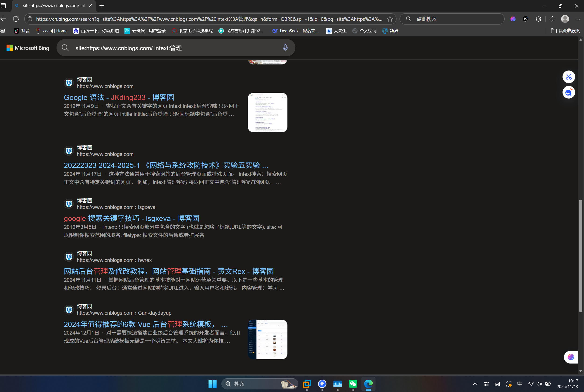Viewport: 584px width, 392px height.
Task: Open the floating Bing chat bubble icon
Action: click(569, 92)
